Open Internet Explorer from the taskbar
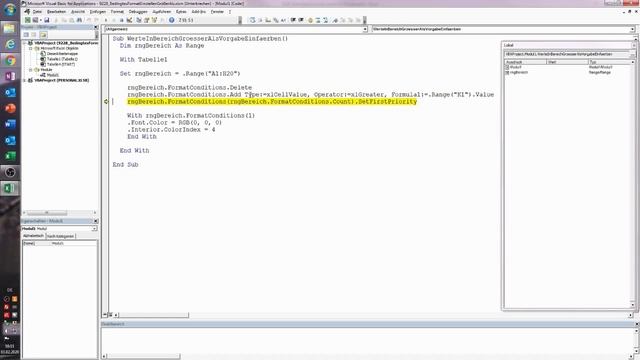 click(10, 44)
